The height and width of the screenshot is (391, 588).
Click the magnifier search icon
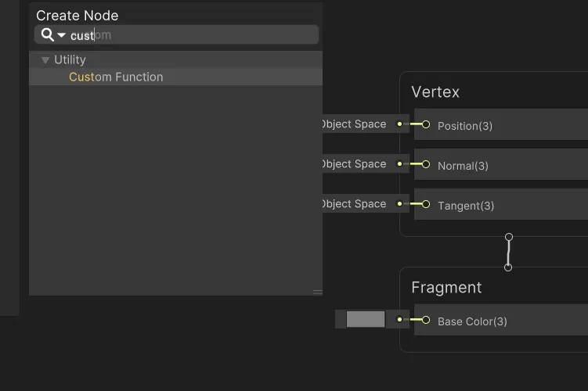pos(47,34)
